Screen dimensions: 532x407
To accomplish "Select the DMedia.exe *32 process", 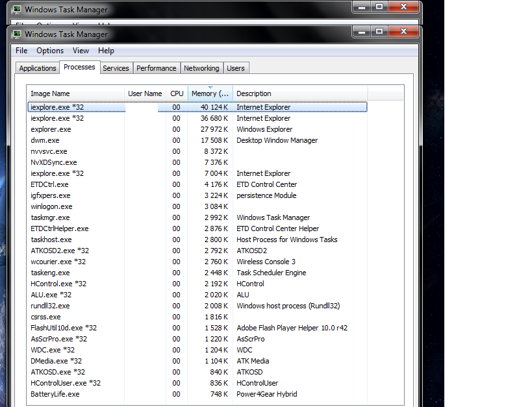I will [197, 361].
